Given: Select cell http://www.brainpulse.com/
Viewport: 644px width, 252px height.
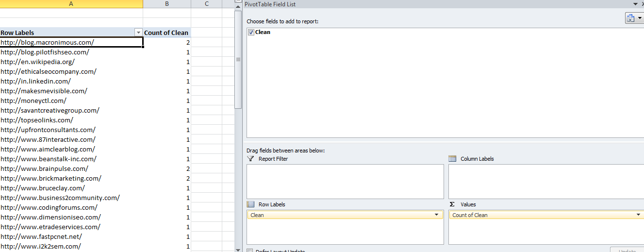Looking at the screenshot, I should point(71,168).
